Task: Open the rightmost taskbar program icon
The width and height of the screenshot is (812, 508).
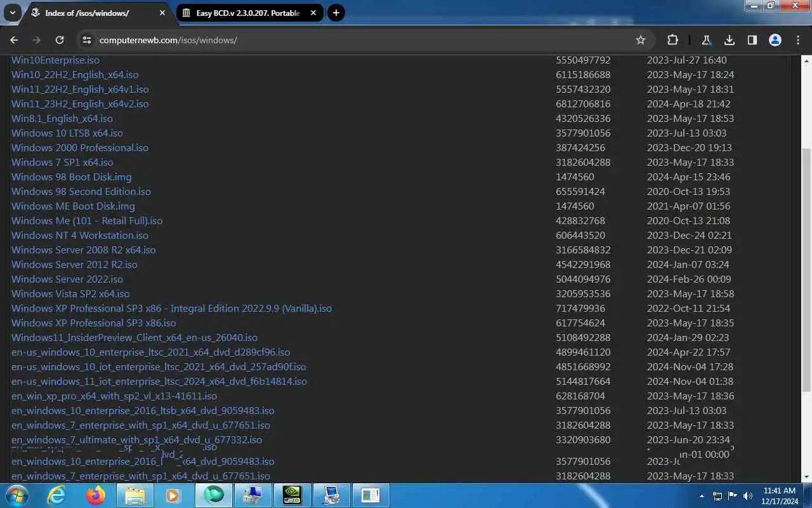Action: pos(370,495)
